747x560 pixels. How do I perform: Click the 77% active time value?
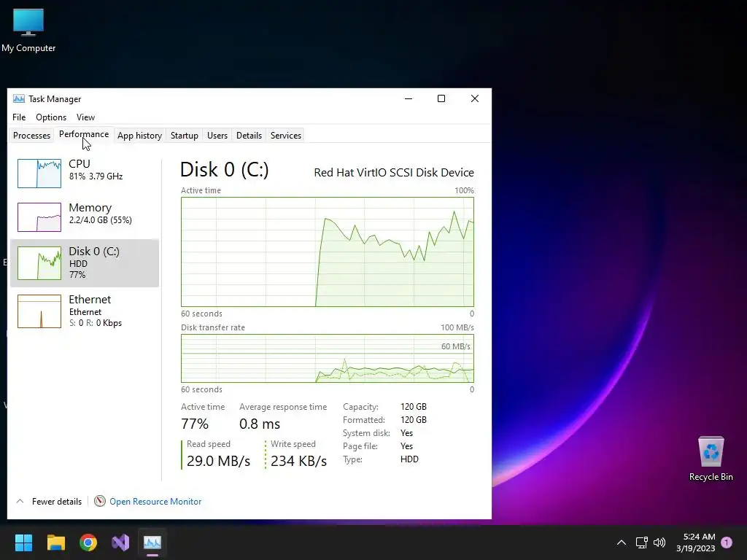(195, 424)
